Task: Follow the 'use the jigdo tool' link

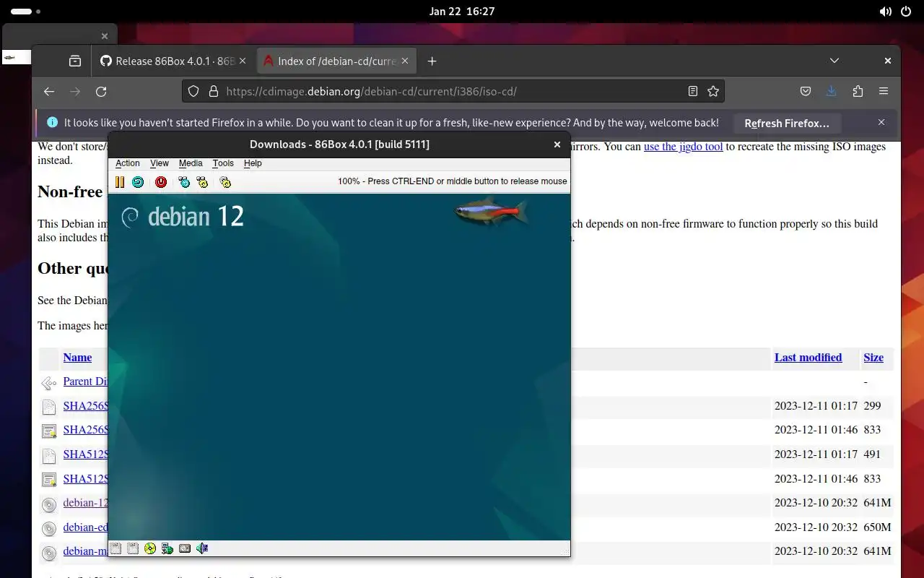Action: [684, 147]
